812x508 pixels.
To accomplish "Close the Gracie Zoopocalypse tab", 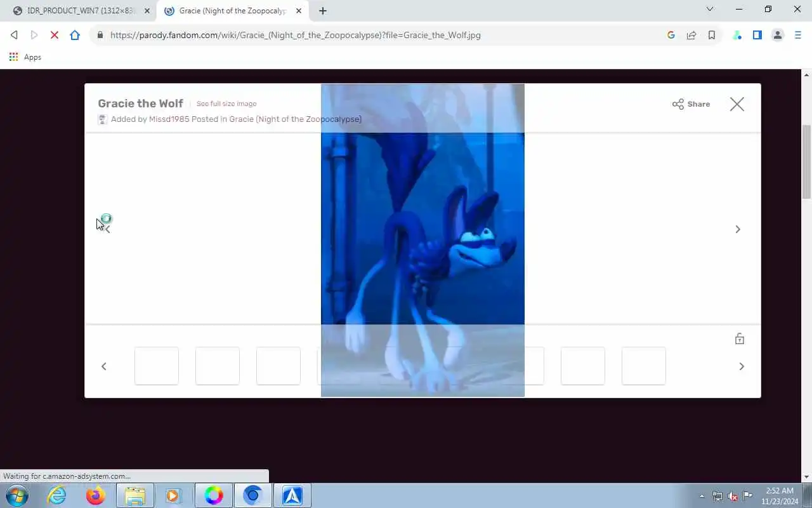I will (x=299, y=11).
